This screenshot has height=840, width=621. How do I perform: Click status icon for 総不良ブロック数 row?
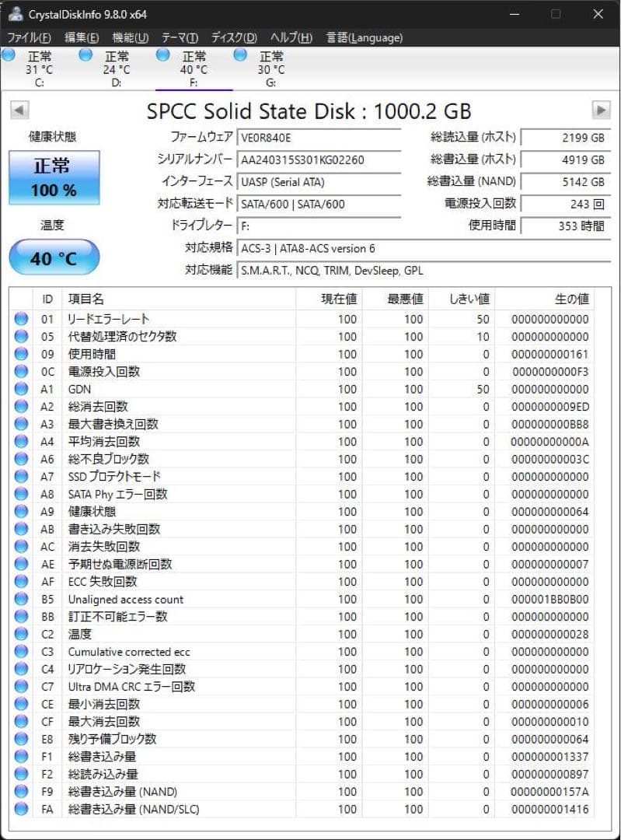coord(22,459)
